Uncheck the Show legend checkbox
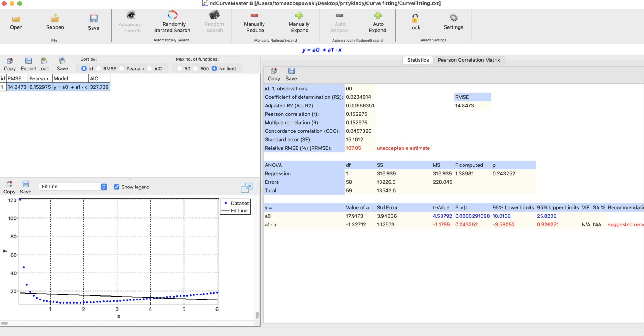Screen dimensions: 644x336 tap(117, 187)
